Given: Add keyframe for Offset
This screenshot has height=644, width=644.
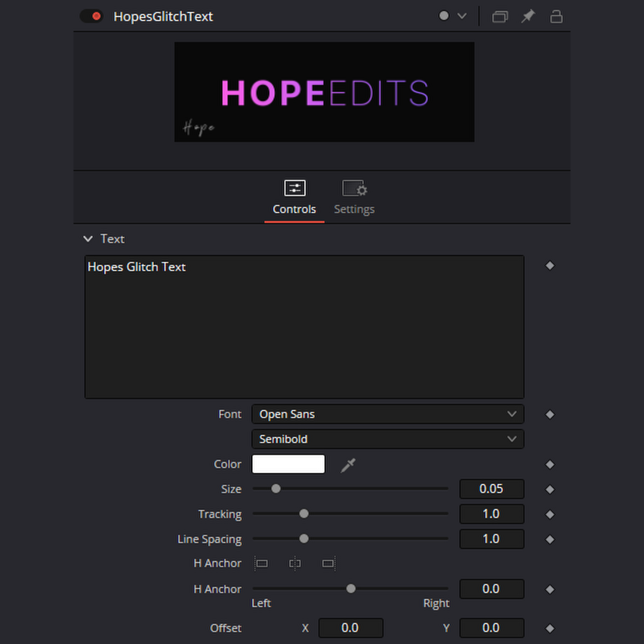Looking at the screenshot, I should [x=550, y=628].
